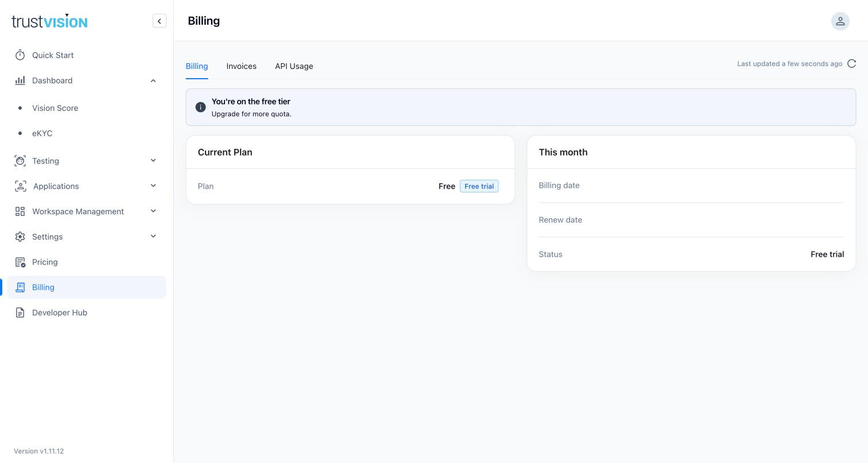Open the Settings menu item
The image size is (868, 463).
[87, 237]
